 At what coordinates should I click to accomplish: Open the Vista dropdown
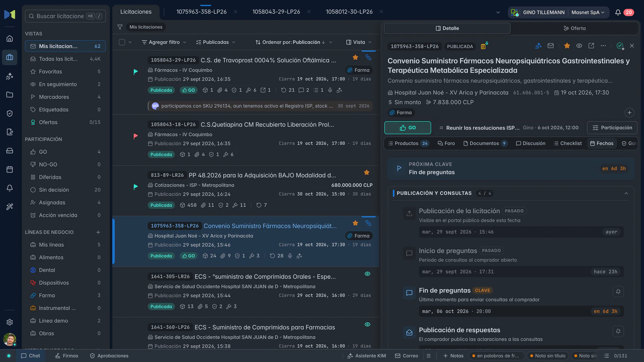359,42
